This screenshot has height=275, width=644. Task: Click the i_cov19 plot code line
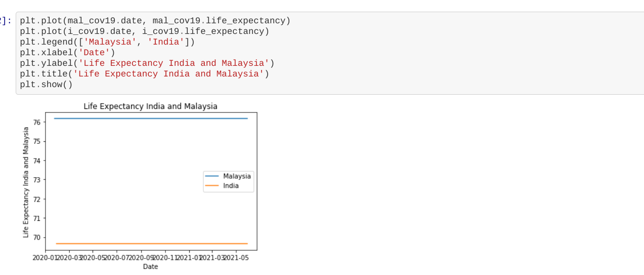145,31
